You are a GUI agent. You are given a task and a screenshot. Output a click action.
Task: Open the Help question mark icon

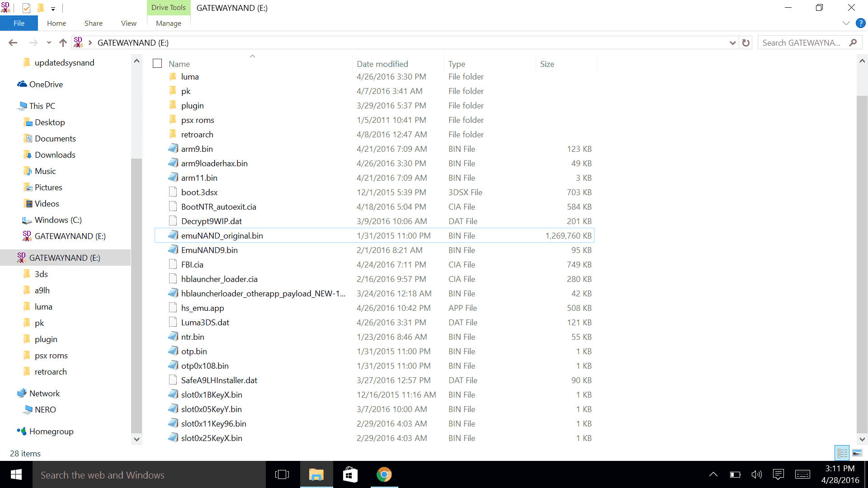[x=861, y=23]
